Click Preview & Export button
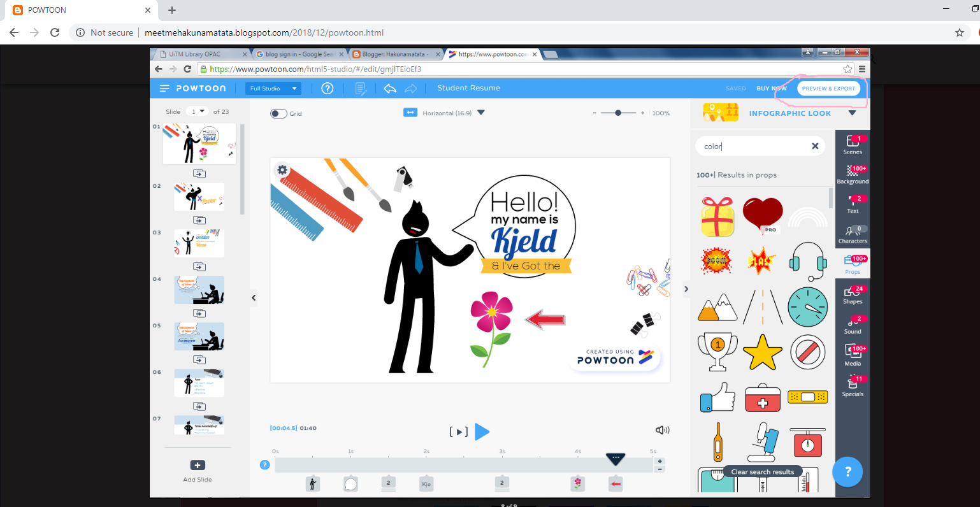 pos(828,89)
